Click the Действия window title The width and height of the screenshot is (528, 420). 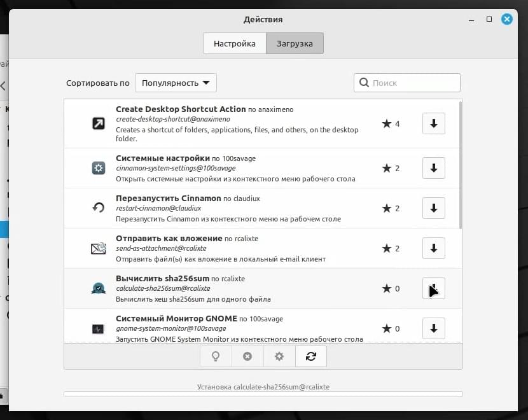[263, 20]
